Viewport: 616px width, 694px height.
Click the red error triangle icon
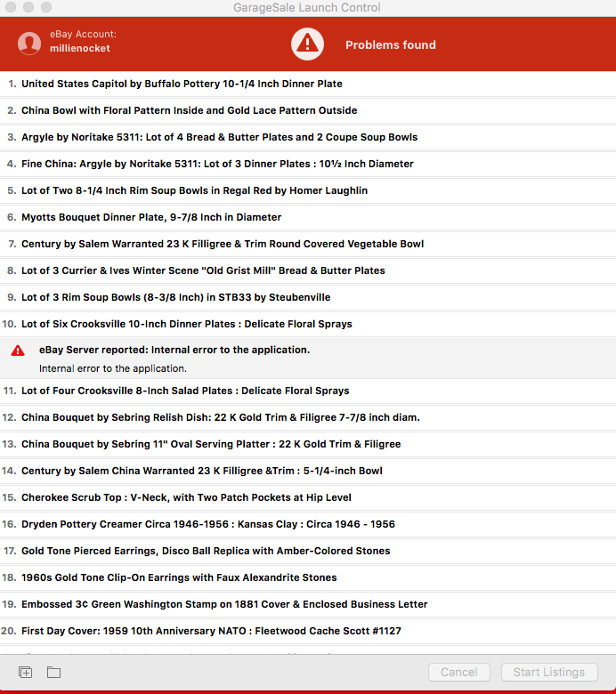point(18,351)
